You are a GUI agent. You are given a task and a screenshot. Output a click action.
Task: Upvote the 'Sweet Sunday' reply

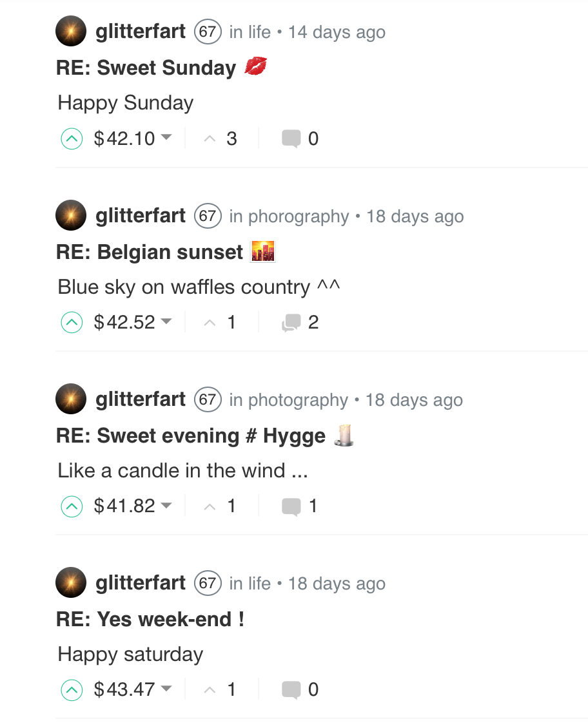click(x=72, y=139)
